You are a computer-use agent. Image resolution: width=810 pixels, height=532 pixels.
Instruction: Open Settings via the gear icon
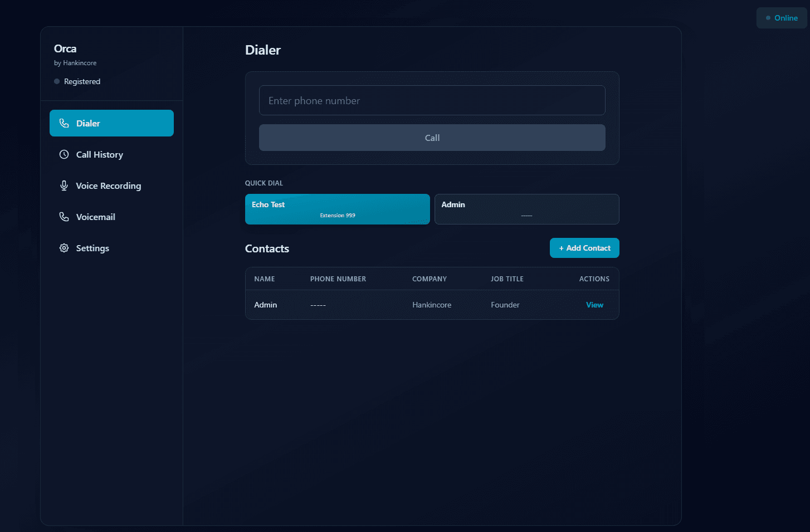click(64, 248)
